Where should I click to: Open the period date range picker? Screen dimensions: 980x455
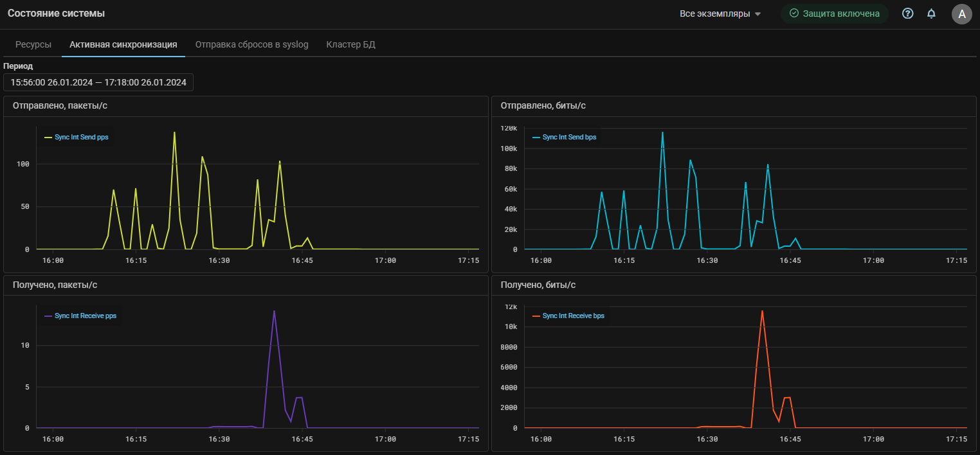[x=98, y=82]
